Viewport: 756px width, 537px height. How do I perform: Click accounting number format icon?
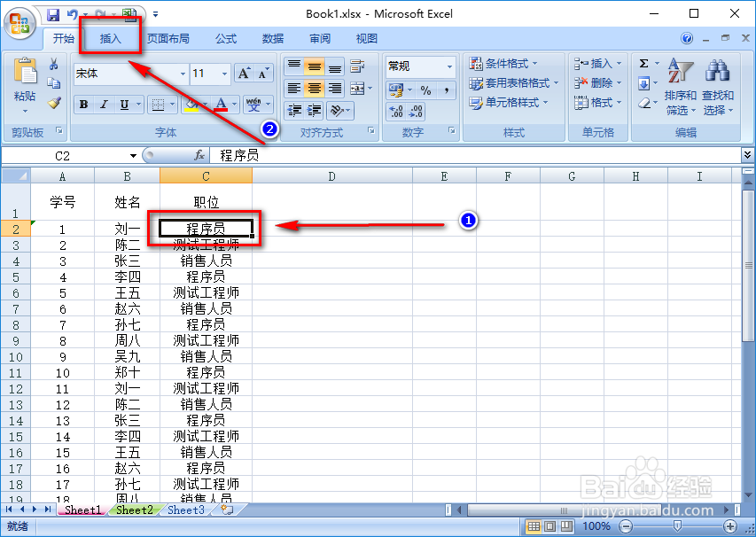pos(396,90)
